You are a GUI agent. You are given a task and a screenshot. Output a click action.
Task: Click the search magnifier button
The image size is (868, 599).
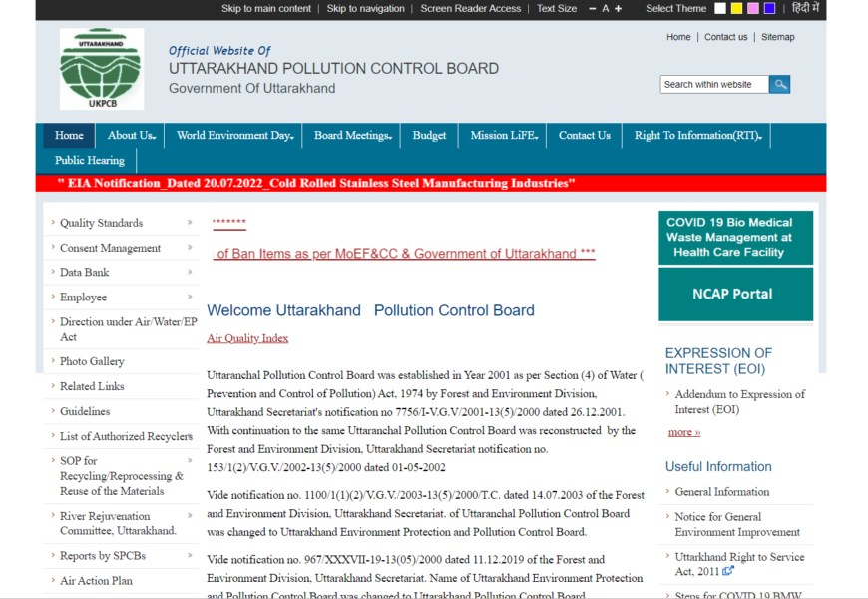point(779,85)
